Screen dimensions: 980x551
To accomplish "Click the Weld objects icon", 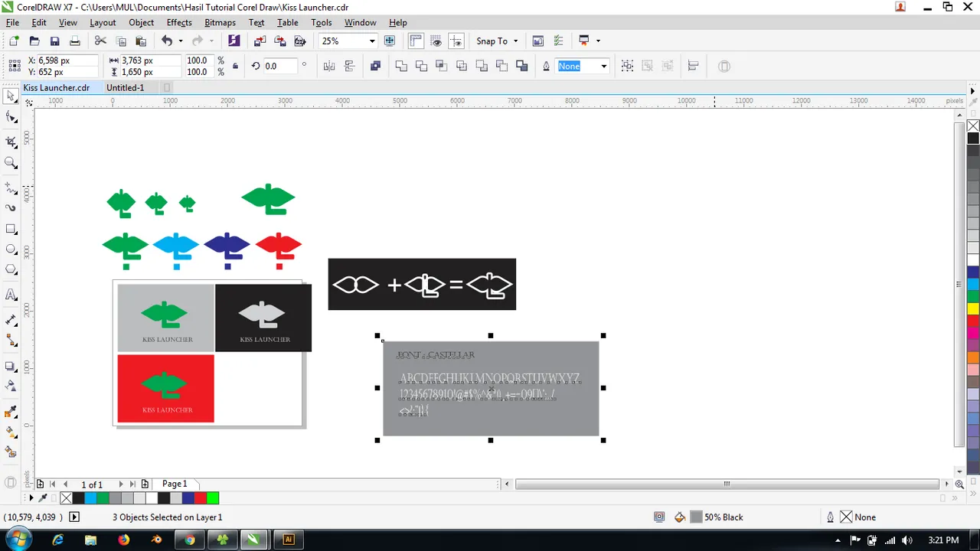I will [400, 66].
